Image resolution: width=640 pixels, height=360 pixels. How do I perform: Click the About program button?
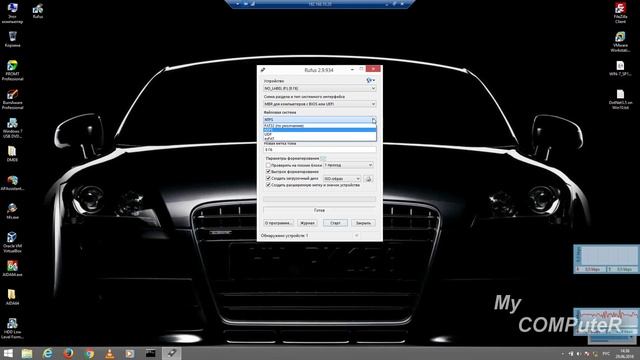coord(278,223)
